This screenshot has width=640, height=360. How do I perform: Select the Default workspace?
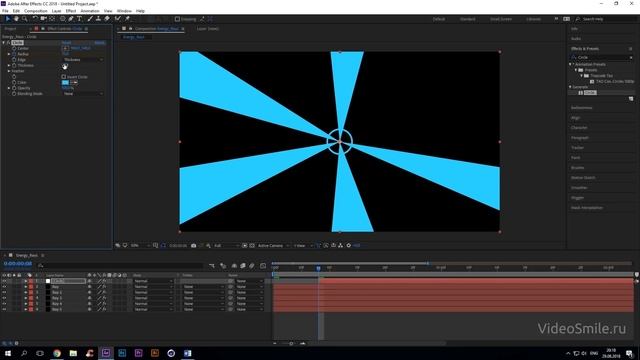pyautogui.click(x=439, y=19)
